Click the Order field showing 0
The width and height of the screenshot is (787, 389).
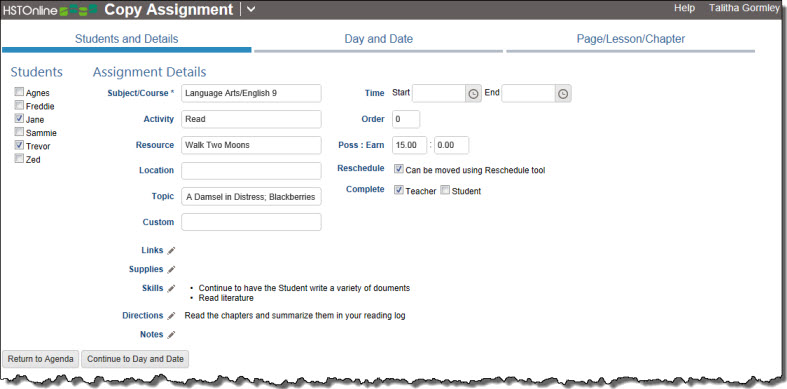406,119
